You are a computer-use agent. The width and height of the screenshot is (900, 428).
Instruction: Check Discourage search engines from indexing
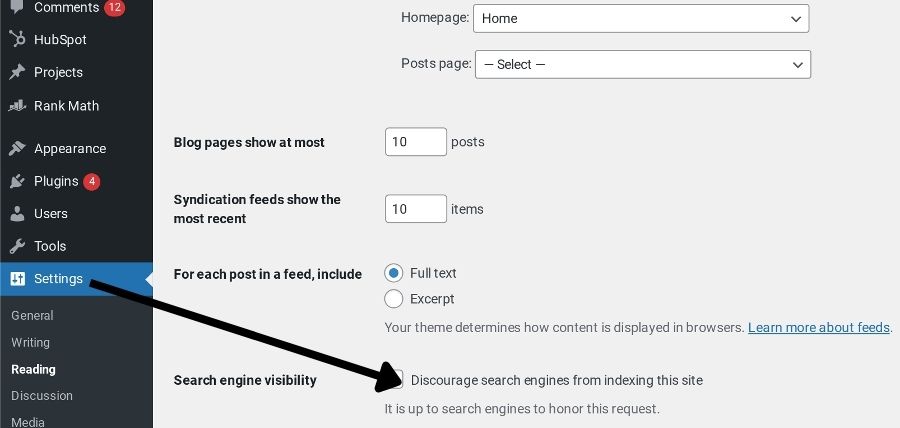click(395, 380)
